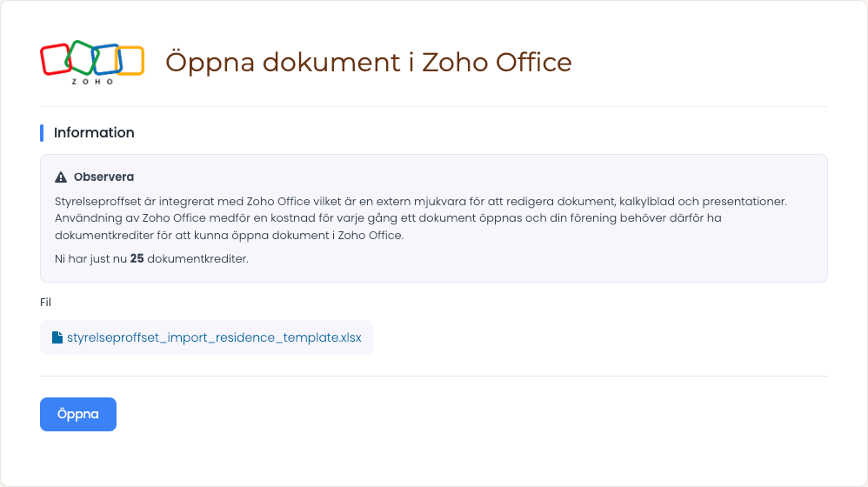Click the green square in Zoho logo
The width and height of the screenshot is (868, 487).
point(82,57)
